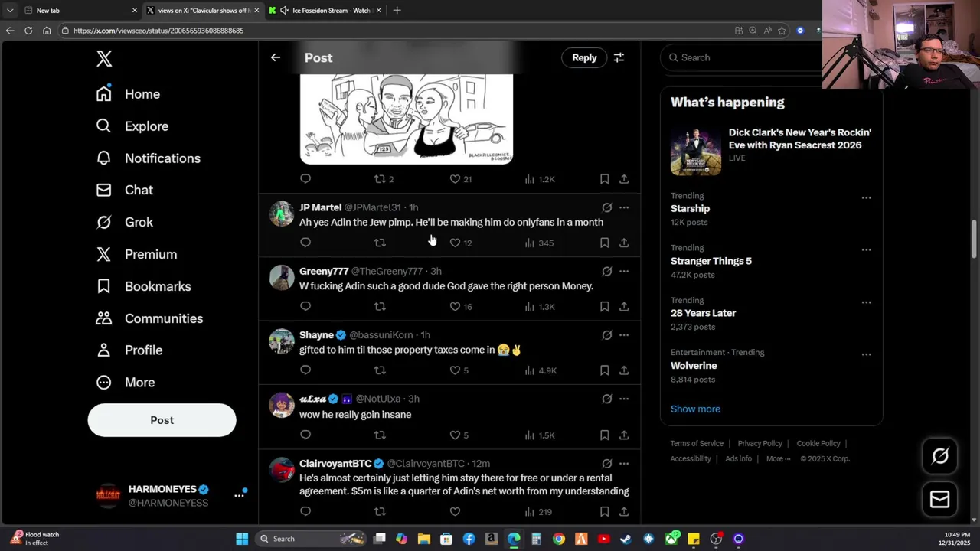The height and width of the screenshot is (551, 980).
Task: Click the browser address bar URL
Action: 158,31
